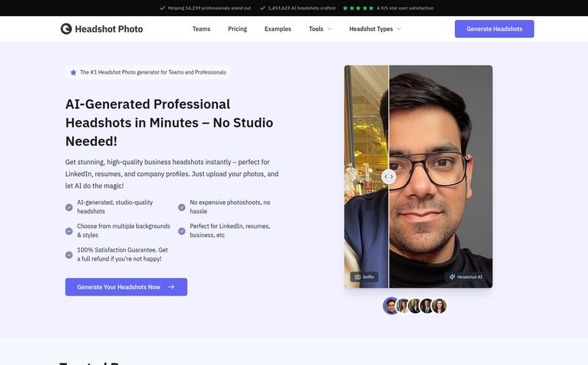Click the arrow in Generate Your Headshots Now

pyautogui.click(x=171, y=287)
